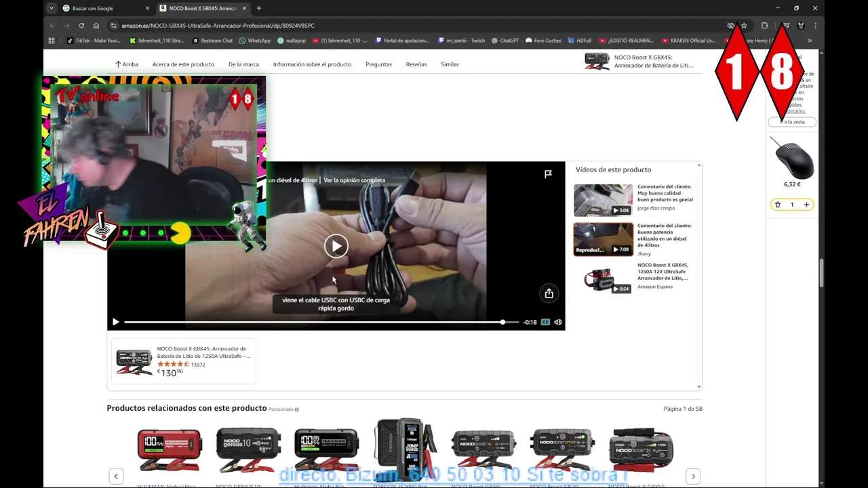Screen dimensions: 868x488
Task: Show next related products with right arrow
Action: (692, 476)
